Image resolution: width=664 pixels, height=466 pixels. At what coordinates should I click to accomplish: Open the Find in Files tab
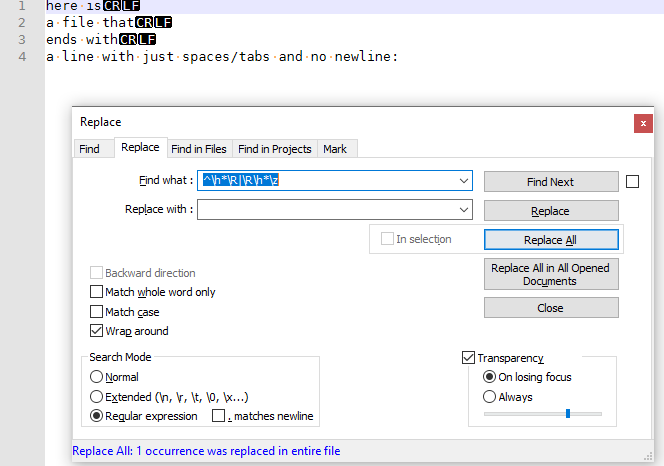[199, 149]
